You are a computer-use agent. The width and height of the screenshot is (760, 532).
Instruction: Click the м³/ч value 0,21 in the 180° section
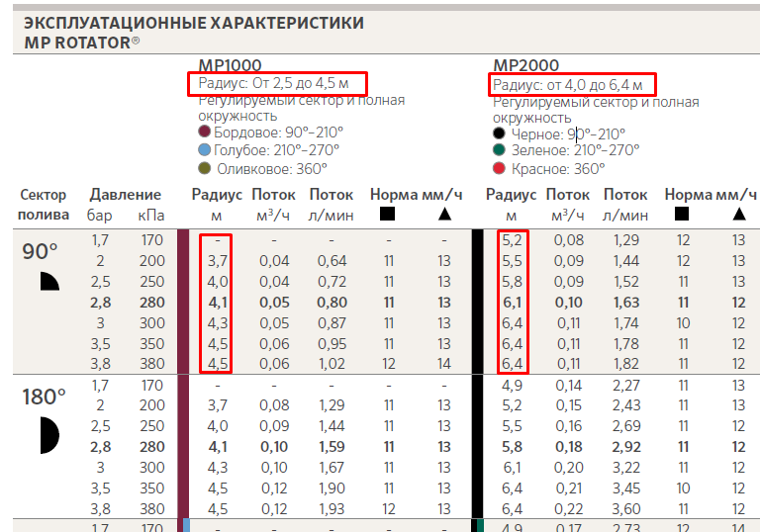click(x=569, y=488)
